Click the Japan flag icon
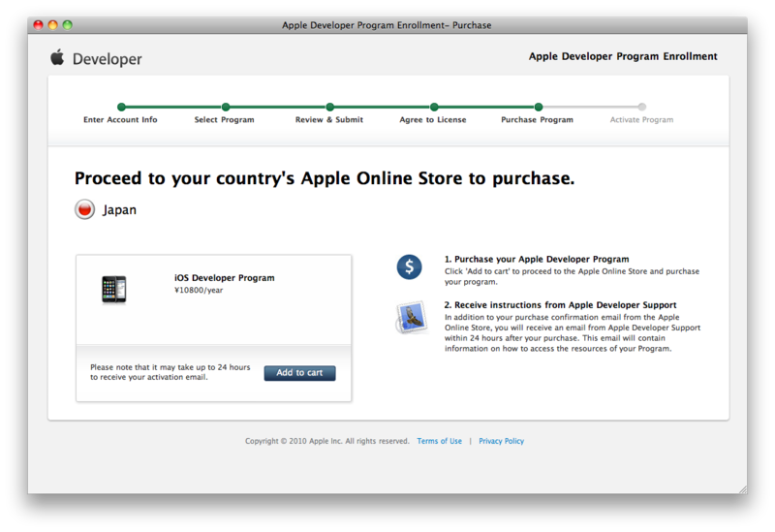 [85, 209]
